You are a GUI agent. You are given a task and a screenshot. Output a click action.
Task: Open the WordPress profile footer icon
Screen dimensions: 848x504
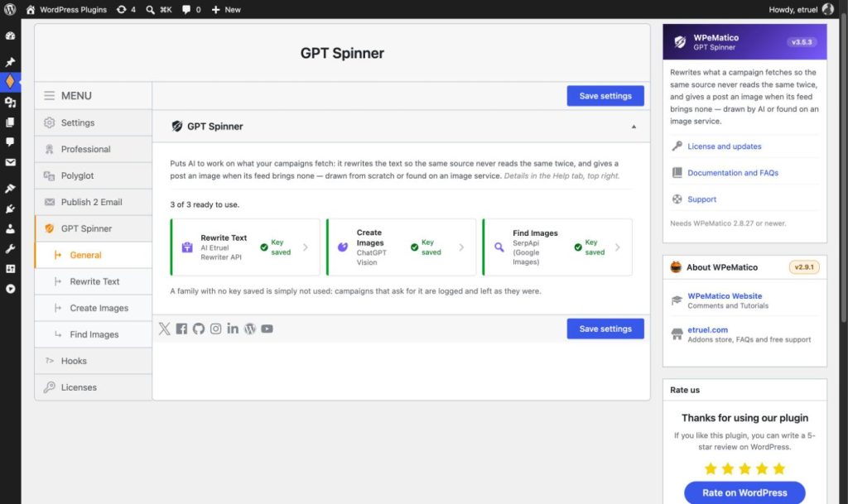tap(250, 329)
